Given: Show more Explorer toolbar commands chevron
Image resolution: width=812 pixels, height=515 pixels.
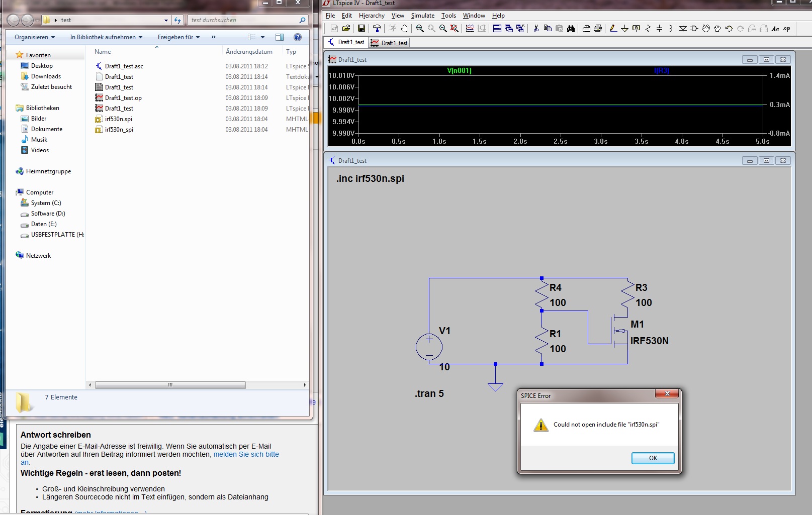Looking at the screenshot, I should click(x=214, y=37).
